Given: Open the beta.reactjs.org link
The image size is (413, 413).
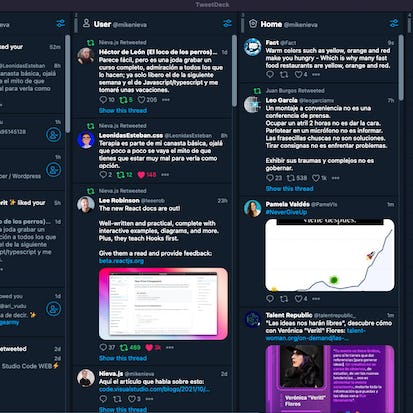Looking at the screenshot, I should [121, 261].
